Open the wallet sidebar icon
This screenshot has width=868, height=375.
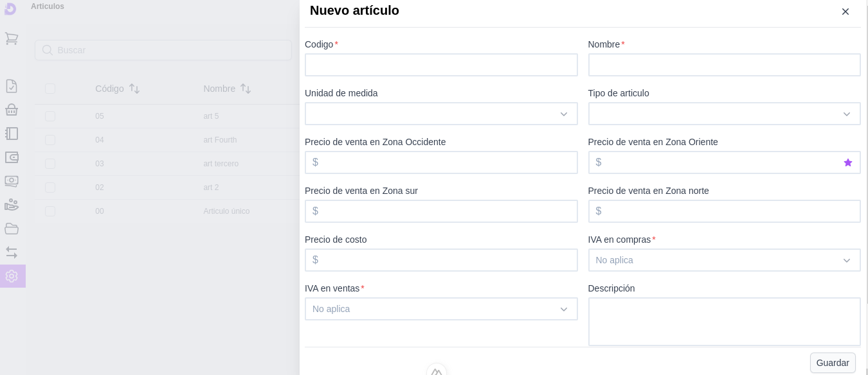(x=11, y=157)
